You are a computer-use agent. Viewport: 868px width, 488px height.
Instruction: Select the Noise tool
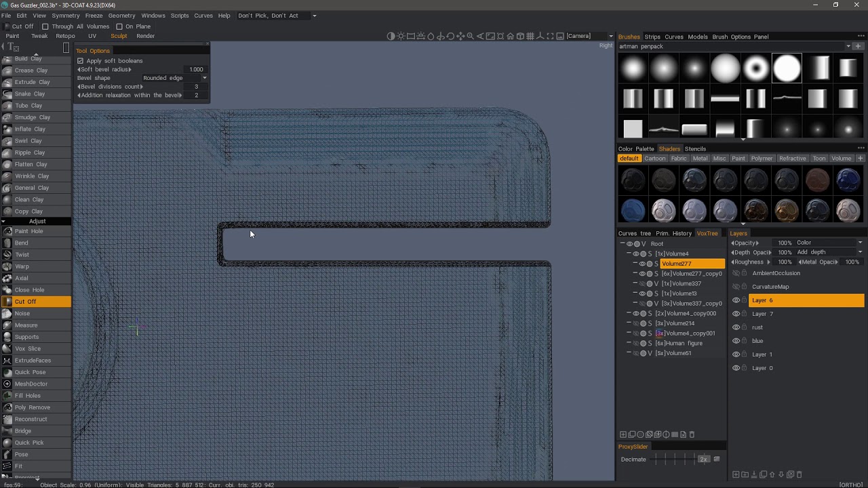(35, 313)
